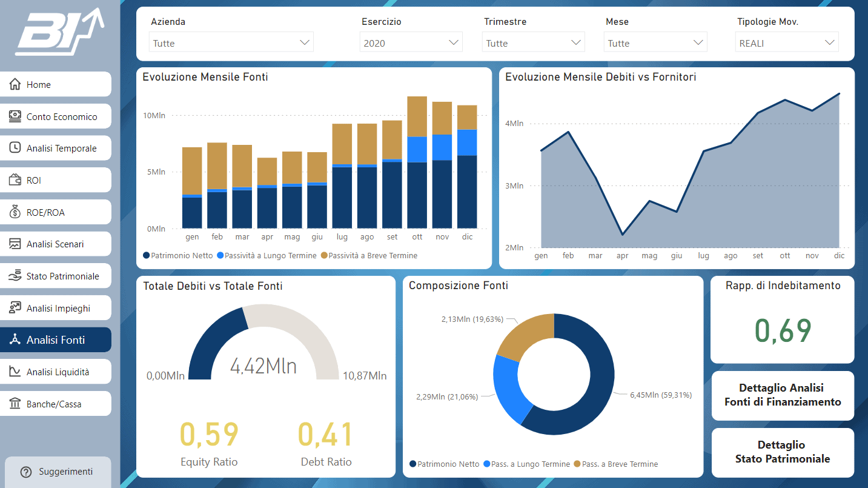Click the Suggerimenti question mark icon
Image resolution: width=868 pixels, height=488 pixels.
point(25,472)
